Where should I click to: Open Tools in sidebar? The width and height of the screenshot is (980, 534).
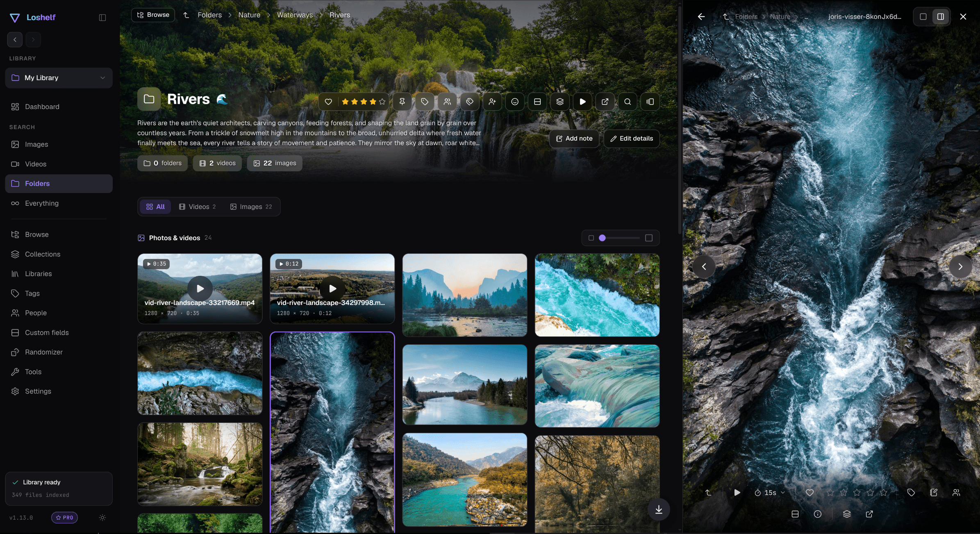pyautogui.click(x=59, y=372)
